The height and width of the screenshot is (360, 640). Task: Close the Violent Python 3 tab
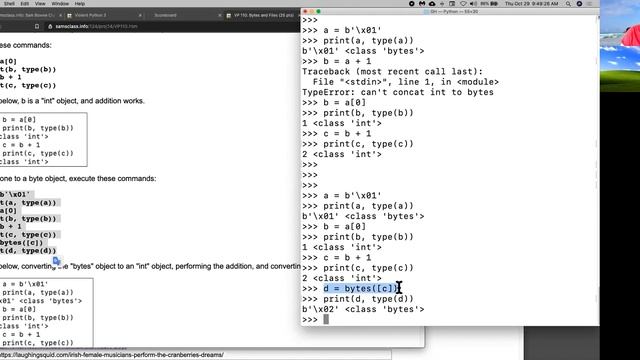coord(140,16)
